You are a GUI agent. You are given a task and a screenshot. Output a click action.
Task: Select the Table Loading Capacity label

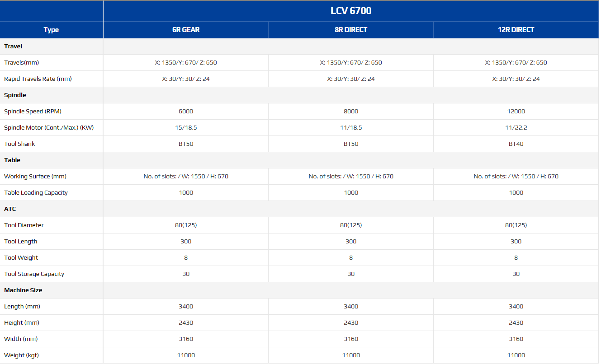(x=36, y=192)
